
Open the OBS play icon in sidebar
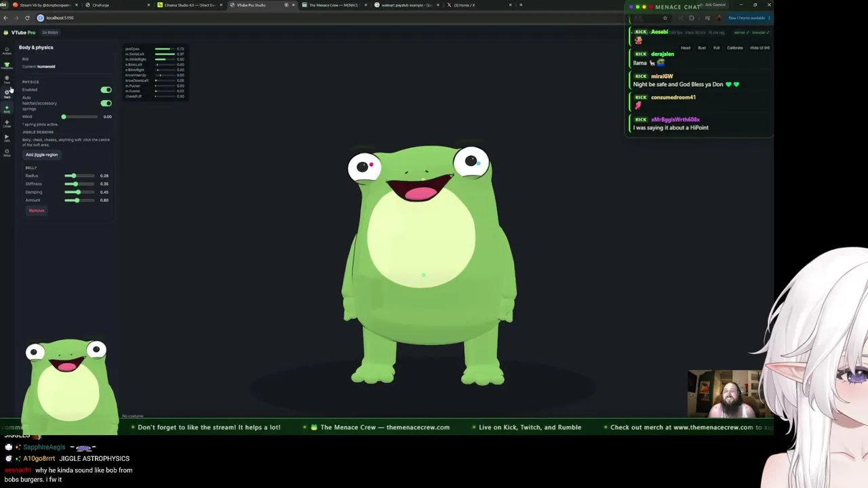7,138
